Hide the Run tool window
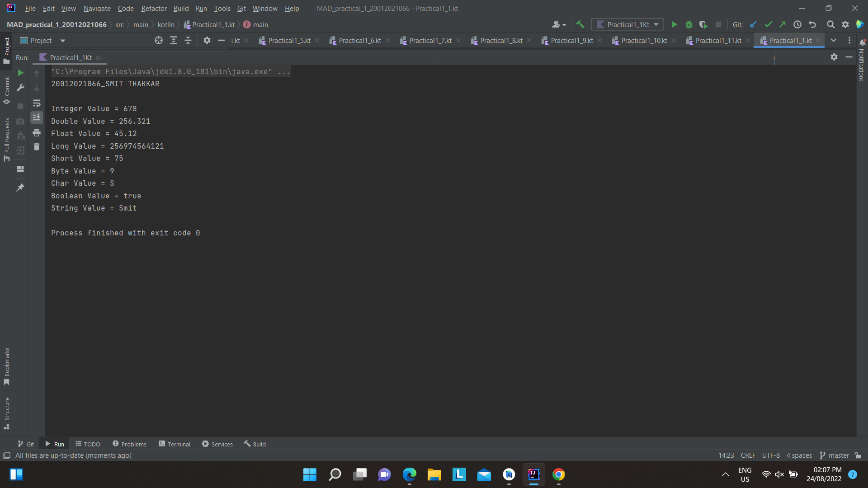 click(x=849, y=57)
